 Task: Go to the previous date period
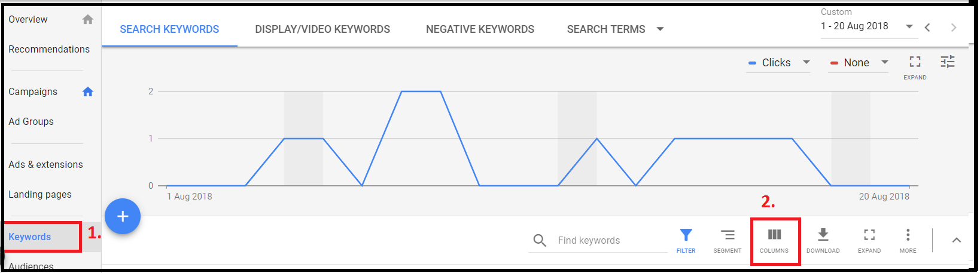pos(927,27)
